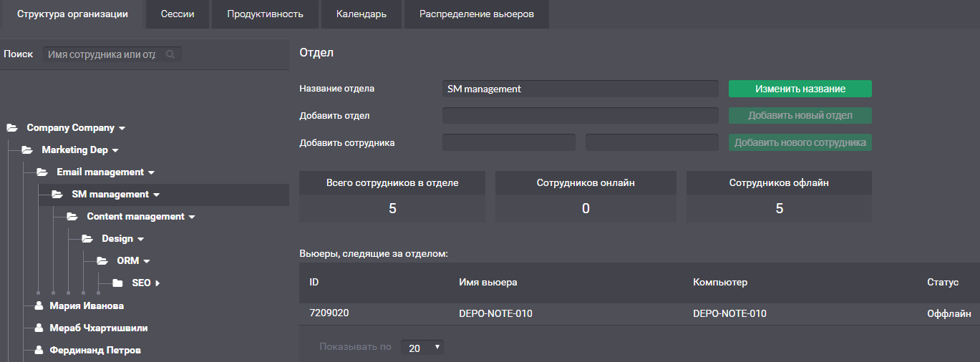The image size is (980, 362).
Task: Collapse the Content management tree node
Action: point(192,217)
